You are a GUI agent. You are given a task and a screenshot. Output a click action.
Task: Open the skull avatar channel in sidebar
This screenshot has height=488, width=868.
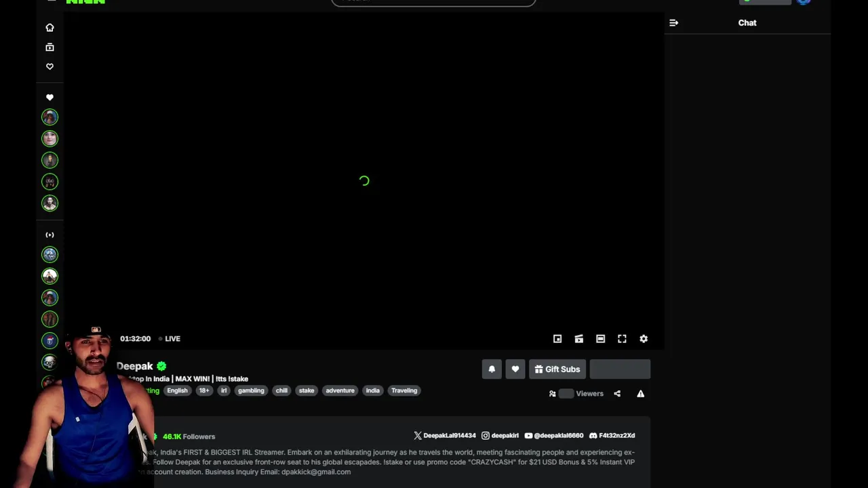click(50, 363)
